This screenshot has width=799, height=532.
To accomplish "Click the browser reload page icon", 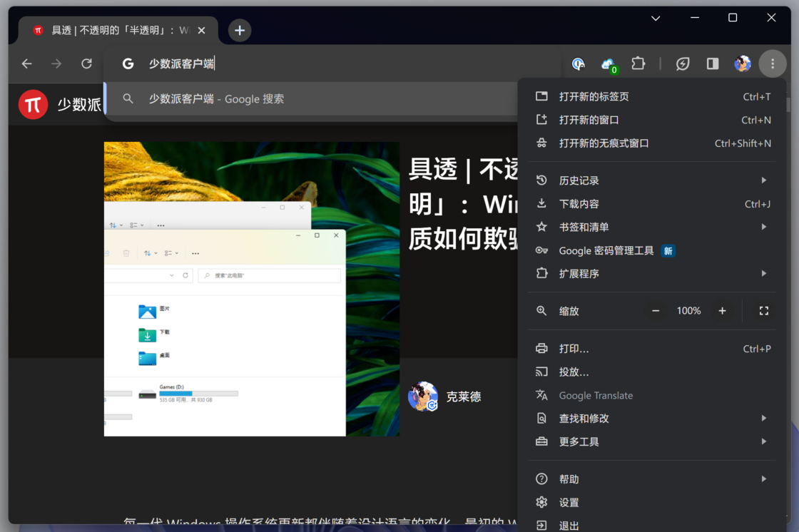I will (86, 64).
